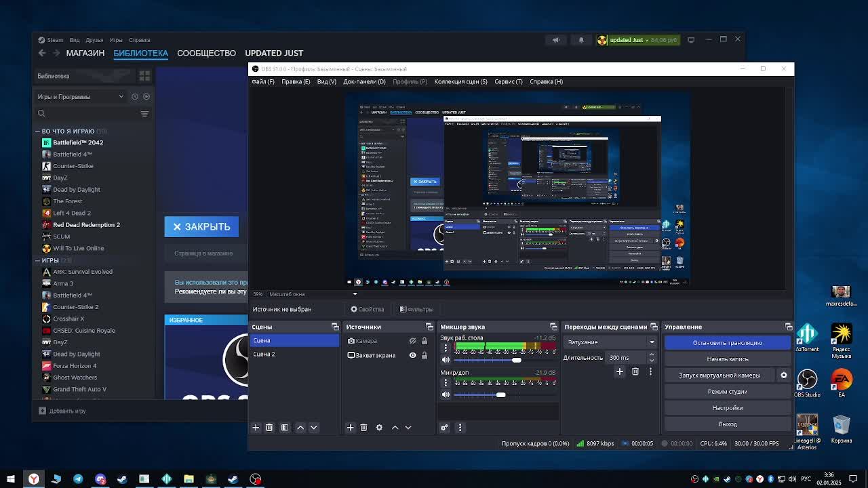Open options menu for Звук раб. стола
This screenshot has height=488, width=868.
click(446, 348)
